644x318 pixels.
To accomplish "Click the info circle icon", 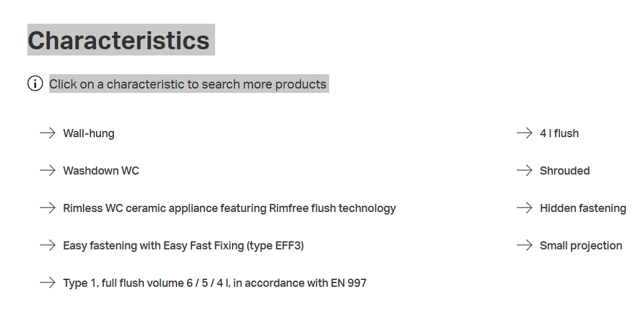I will point(35,84).
